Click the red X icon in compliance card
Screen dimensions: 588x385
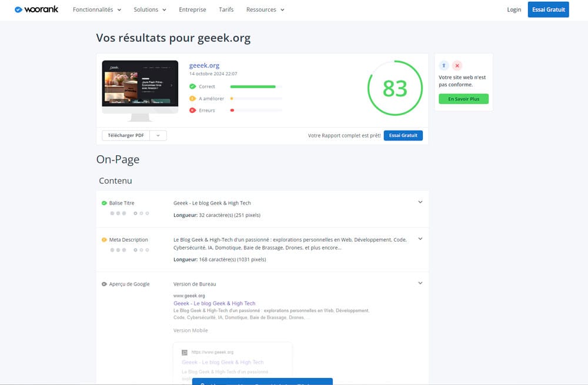[457, 66]
